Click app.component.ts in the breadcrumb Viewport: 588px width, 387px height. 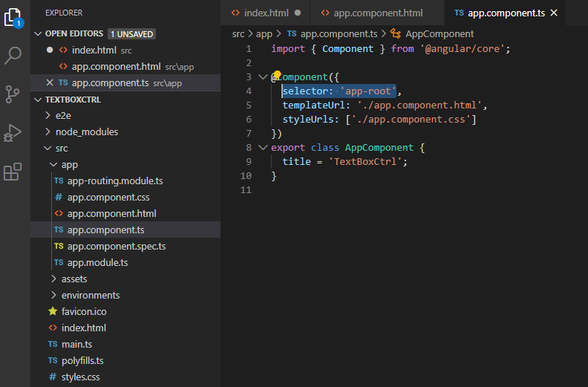pos(339,33)
